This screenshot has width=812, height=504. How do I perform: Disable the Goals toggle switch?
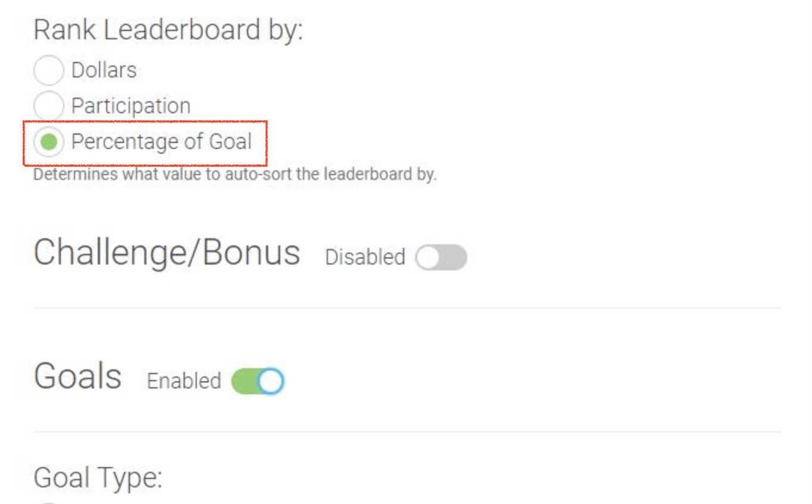coord(258,381)
